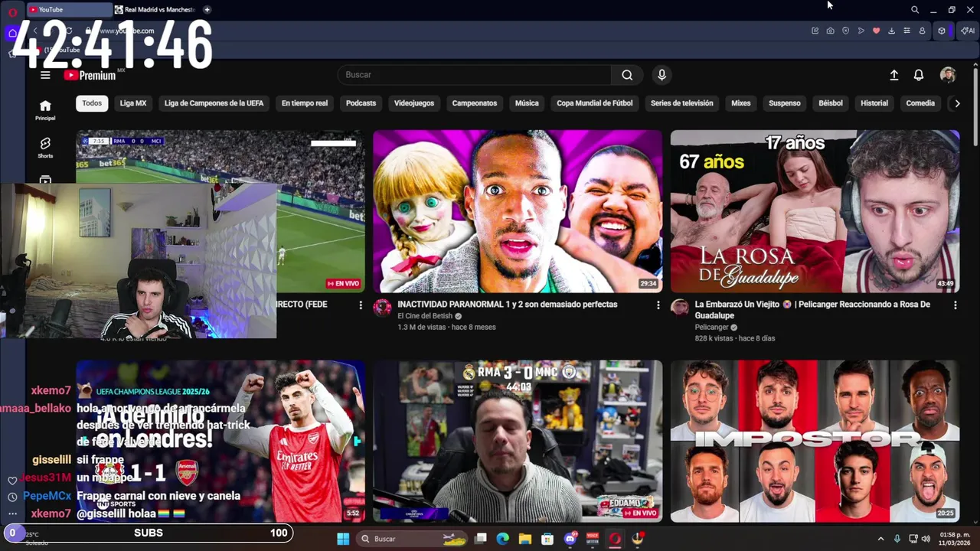980x551 pixels.
Task: Select the Videojuegos filter chip
Action: (x=414, y=103)
